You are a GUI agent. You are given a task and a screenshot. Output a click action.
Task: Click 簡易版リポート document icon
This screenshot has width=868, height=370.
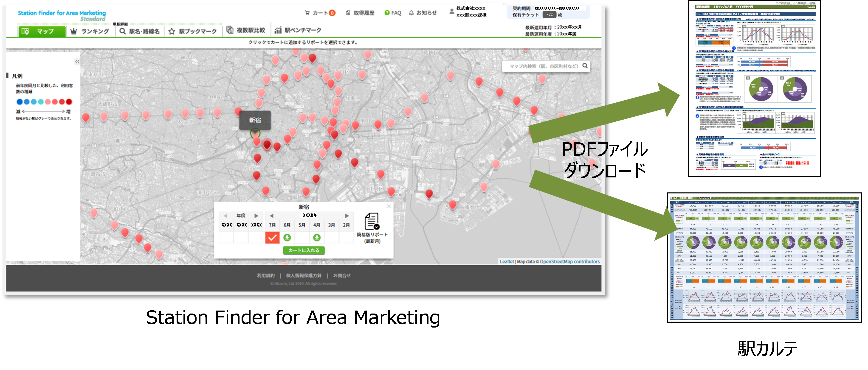372,221
